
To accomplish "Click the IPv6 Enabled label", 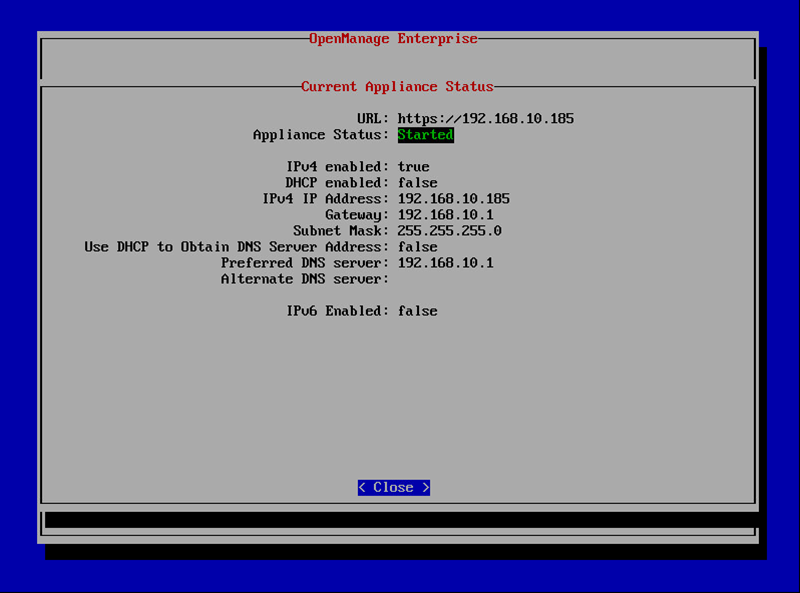I will [337, 311].
